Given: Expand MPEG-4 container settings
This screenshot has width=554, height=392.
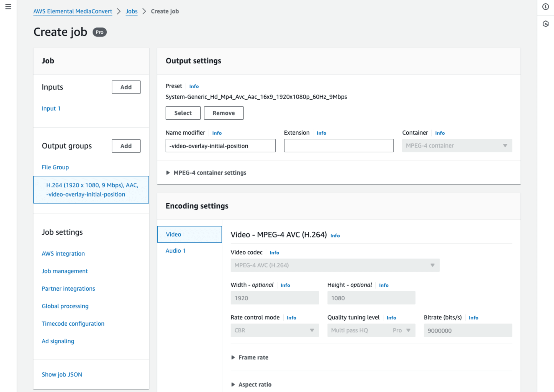Looking at the screenshot, I should click(x=206, y=173).
